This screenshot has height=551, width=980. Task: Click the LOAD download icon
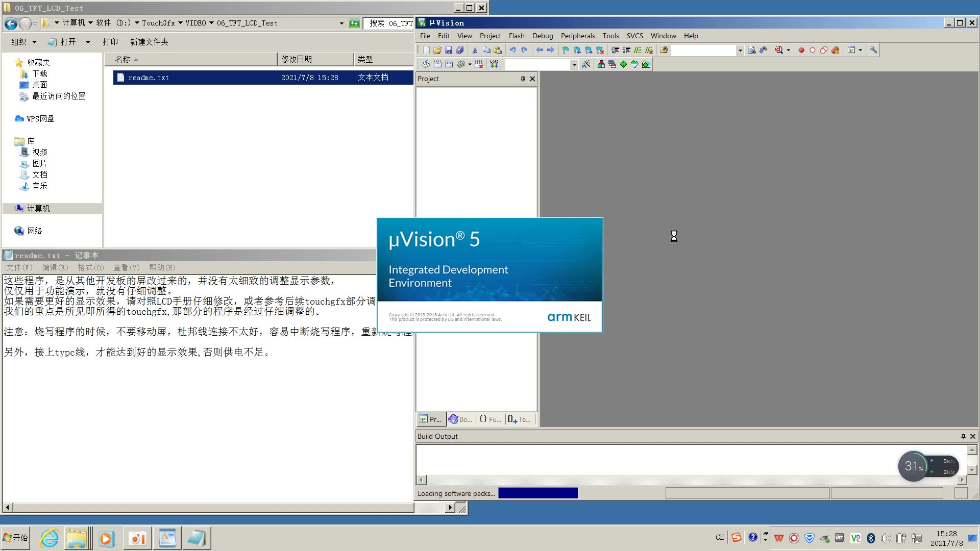494,64
